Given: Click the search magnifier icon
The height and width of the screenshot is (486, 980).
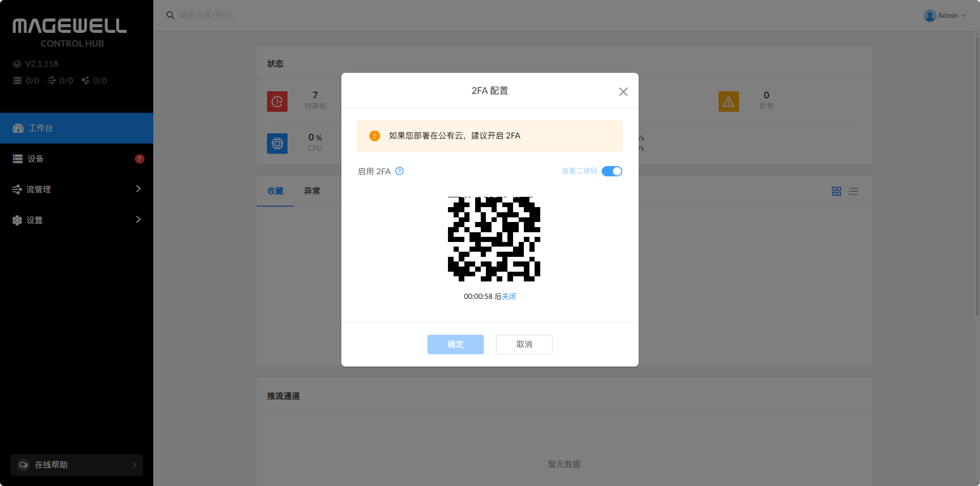Looking at the screenshot, I should (x=171, y=15).
